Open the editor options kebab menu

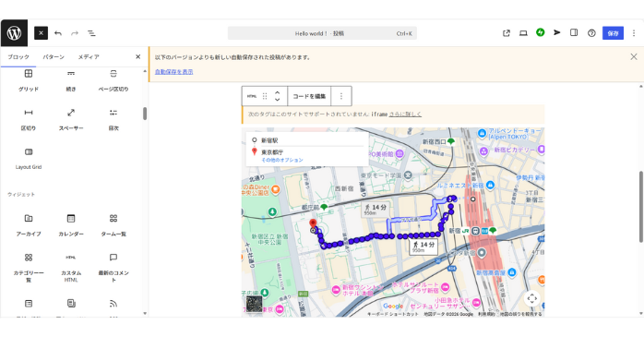pos(634,33)
